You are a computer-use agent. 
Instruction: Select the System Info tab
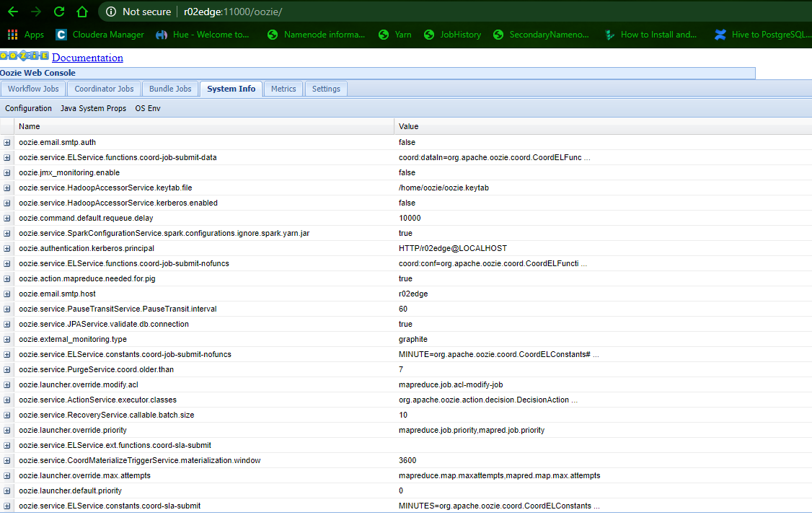point(231,89)
